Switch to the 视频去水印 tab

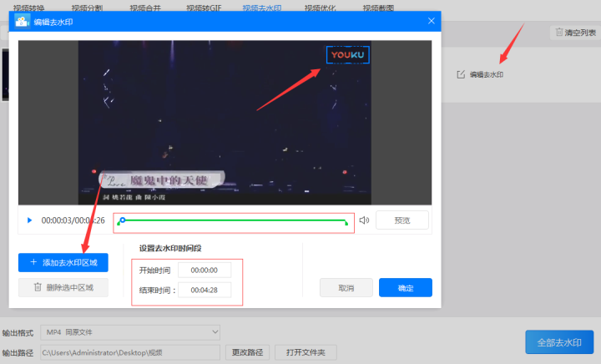click(x=262, y=8)
